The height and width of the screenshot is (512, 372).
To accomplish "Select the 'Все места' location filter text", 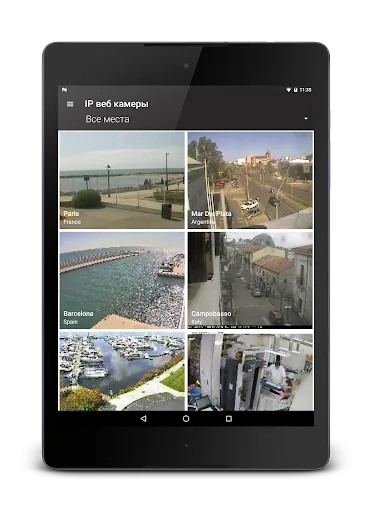I will [107, 119].
